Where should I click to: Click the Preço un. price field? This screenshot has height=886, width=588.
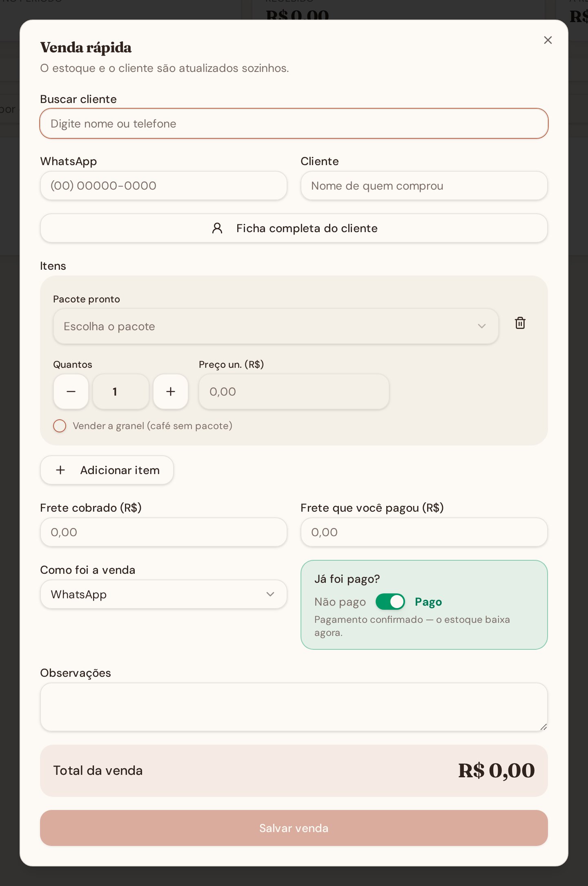(294, 392)
